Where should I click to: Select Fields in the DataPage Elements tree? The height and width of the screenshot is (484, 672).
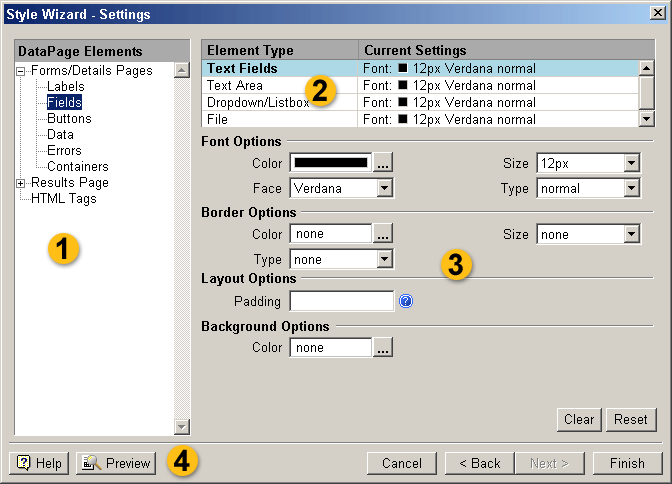64,102
